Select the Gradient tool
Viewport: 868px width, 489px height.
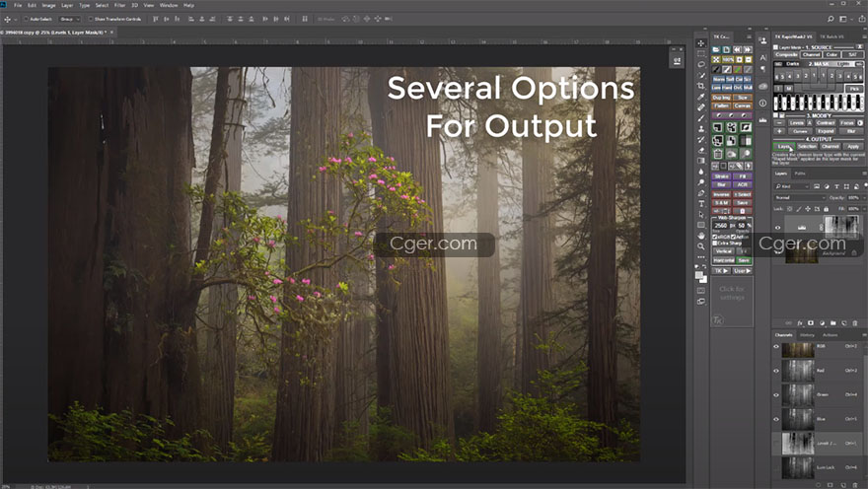pyautogui.click(x=701, y=161)
